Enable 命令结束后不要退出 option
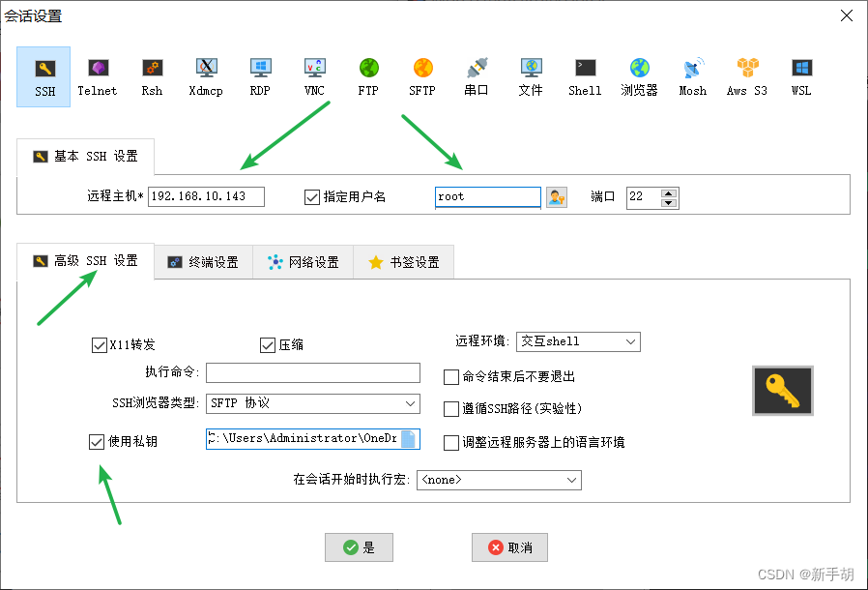 tap(450, 377)
